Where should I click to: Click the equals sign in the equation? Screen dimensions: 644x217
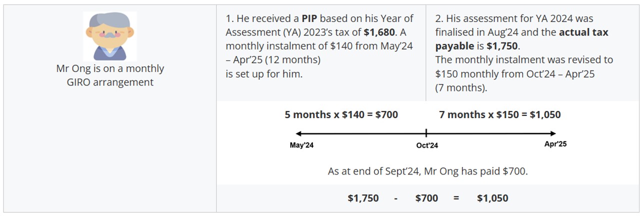click(x=456, y=198)
